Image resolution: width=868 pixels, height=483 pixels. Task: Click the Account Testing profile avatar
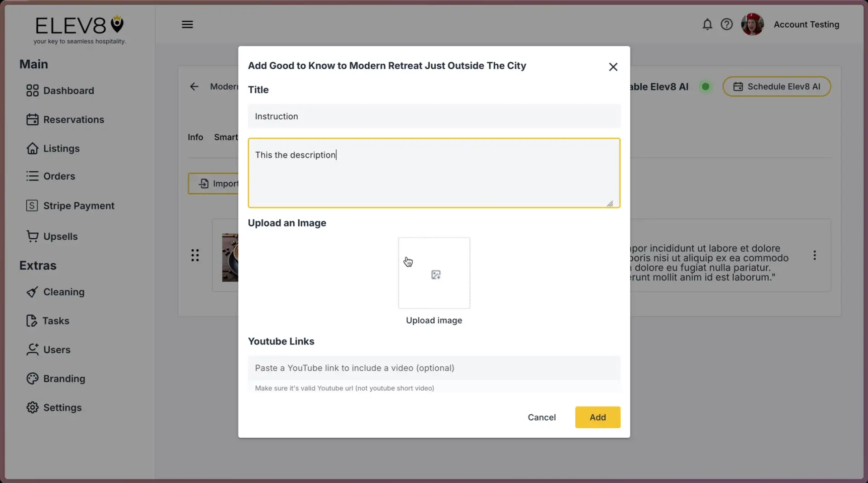click(752, 24)
